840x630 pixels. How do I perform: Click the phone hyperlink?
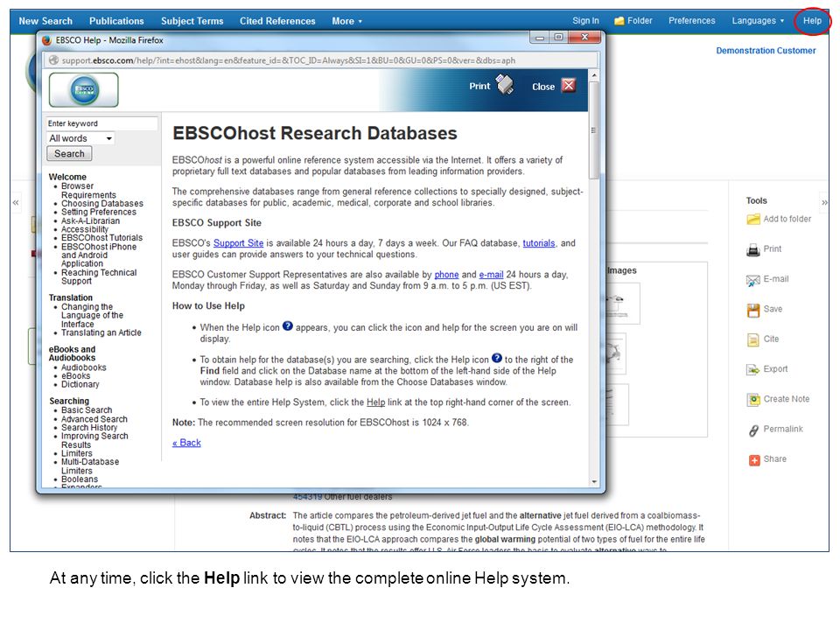pos(446,275)
